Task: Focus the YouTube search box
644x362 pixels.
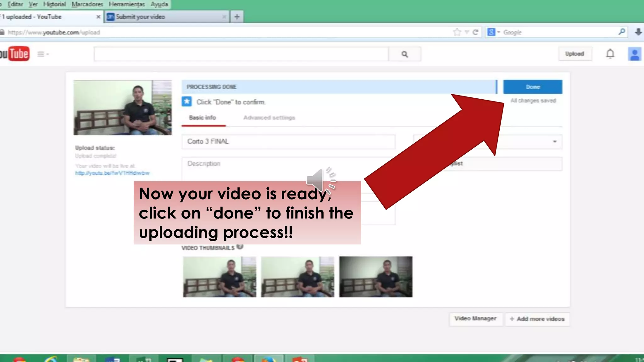Action: tap(241, 54)
